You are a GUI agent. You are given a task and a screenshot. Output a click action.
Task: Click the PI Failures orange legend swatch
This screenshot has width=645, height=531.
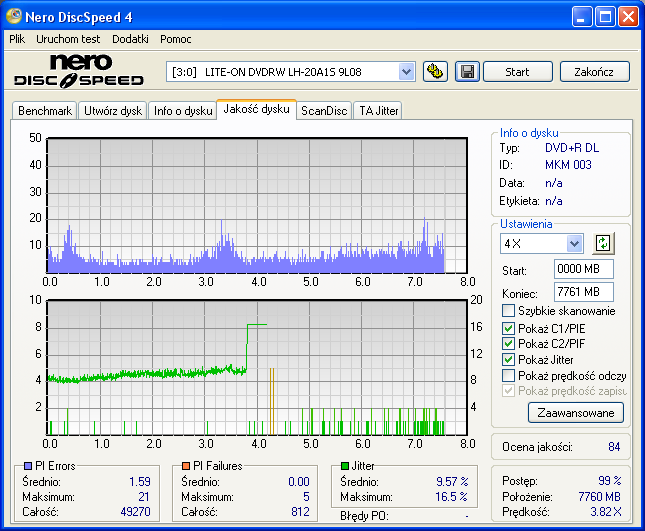(x=186, y=466)
